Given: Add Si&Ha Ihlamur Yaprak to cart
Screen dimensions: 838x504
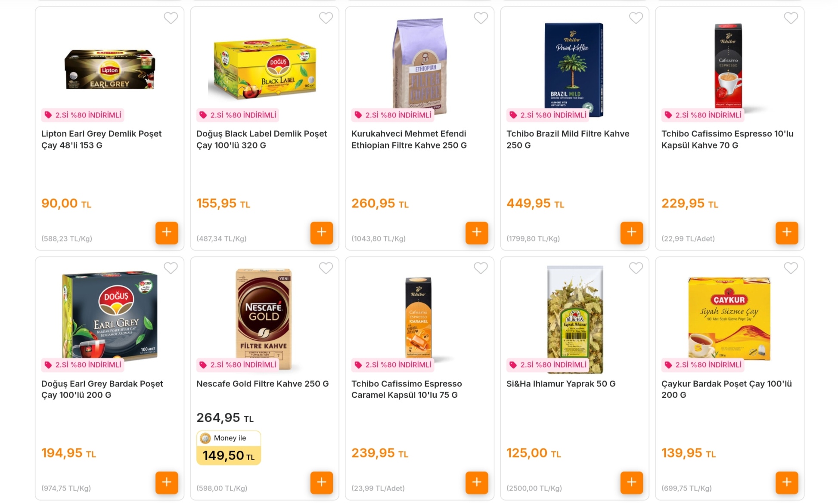Looking at the screenshot, I should coord(632,482).
